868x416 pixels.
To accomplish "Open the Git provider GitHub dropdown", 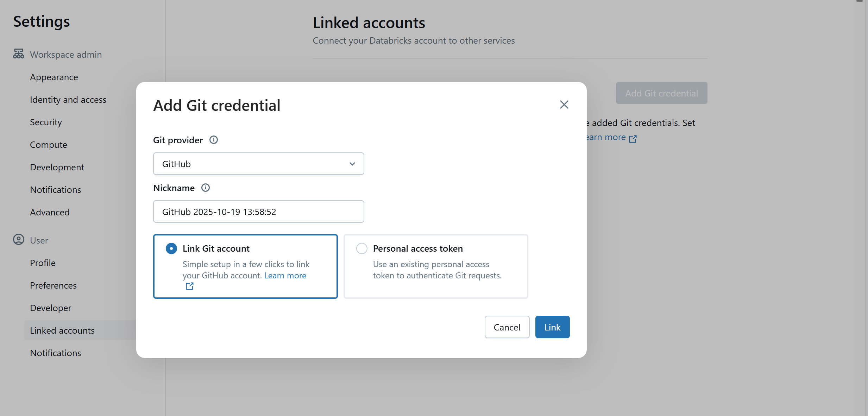I will coord(258,164).
